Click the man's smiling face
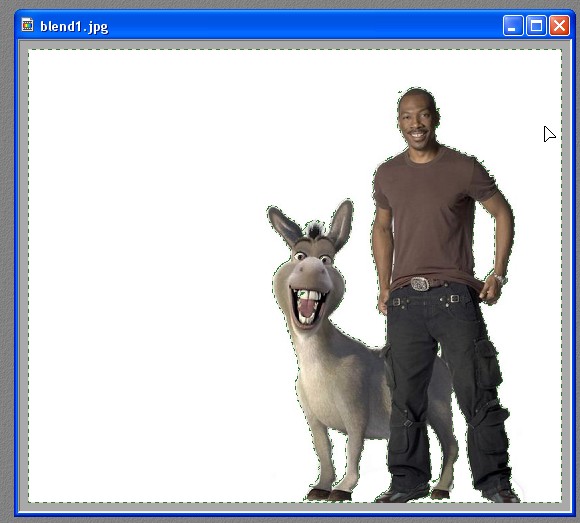 coord(418,122)
